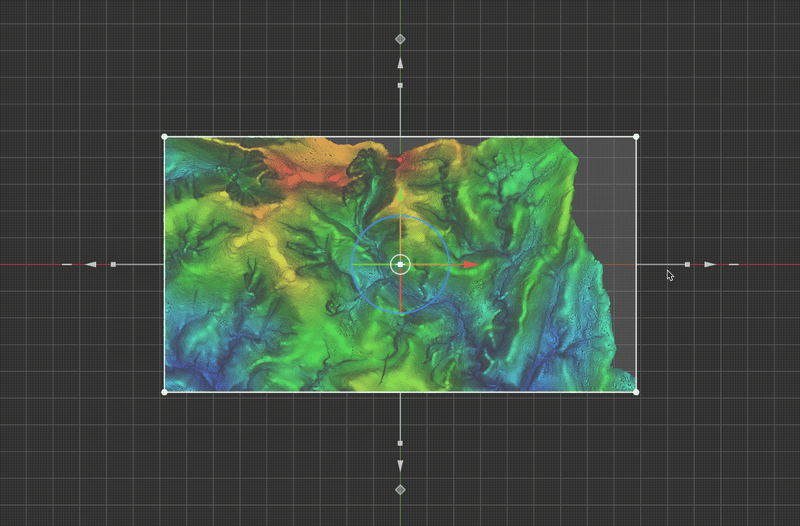The height and width of the screenshot is (526, 800).
Task: Click the top-right corner point of bounding box
Action: coord(636,136)
